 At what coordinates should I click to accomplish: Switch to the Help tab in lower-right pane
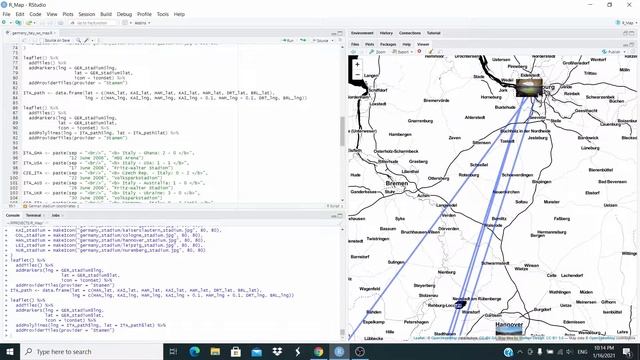pos(407,44)
